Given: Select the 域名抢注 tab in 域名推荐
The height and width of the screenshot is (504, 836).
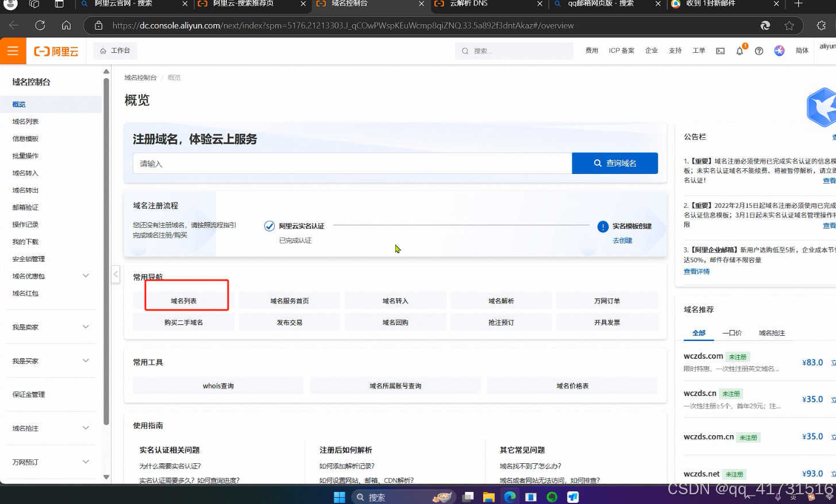Looking at the screenshot, I should pyautogui.click(x=772, y=333).
